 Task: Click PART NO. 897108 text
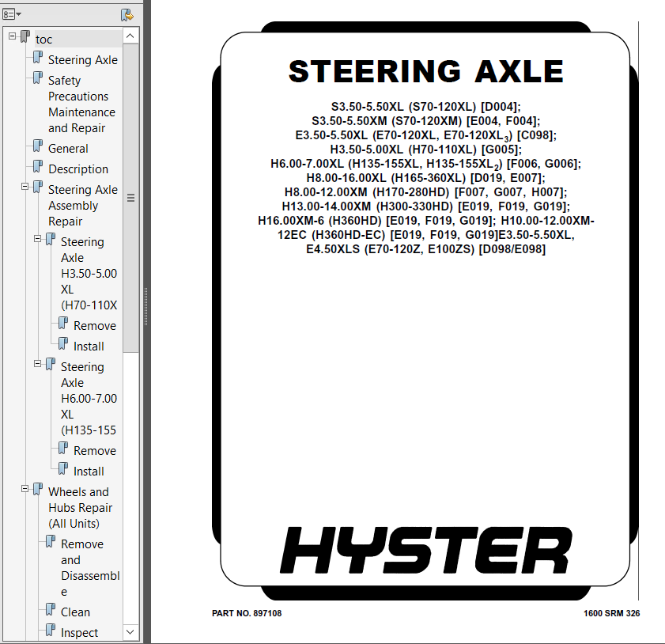point(247,613)
